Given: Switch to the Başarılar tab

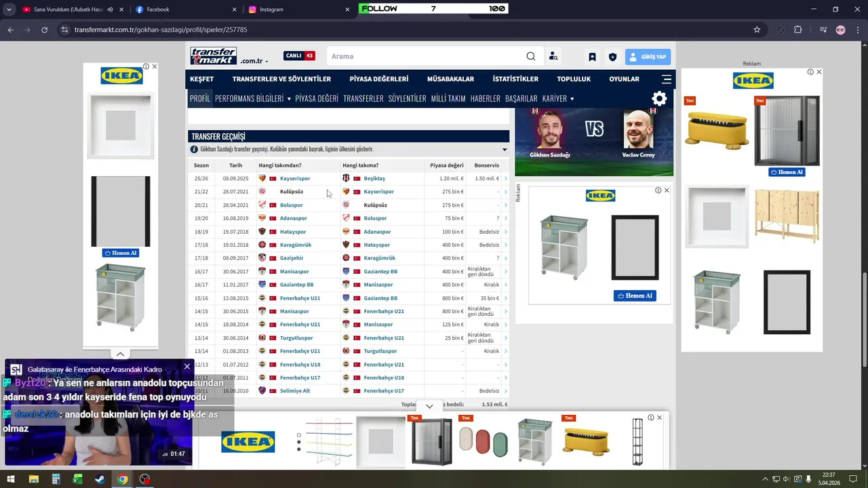Looking at the screenshot, I should click(x=521, y=98).
